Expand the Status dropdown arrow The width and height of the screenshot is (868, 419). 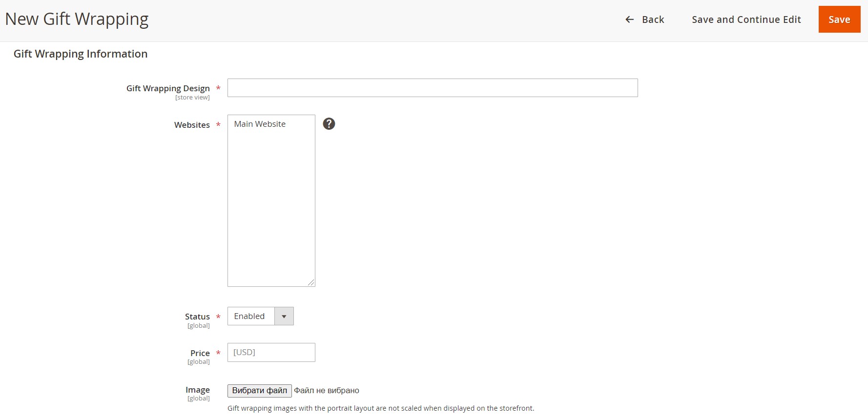(x=284, y=316)
